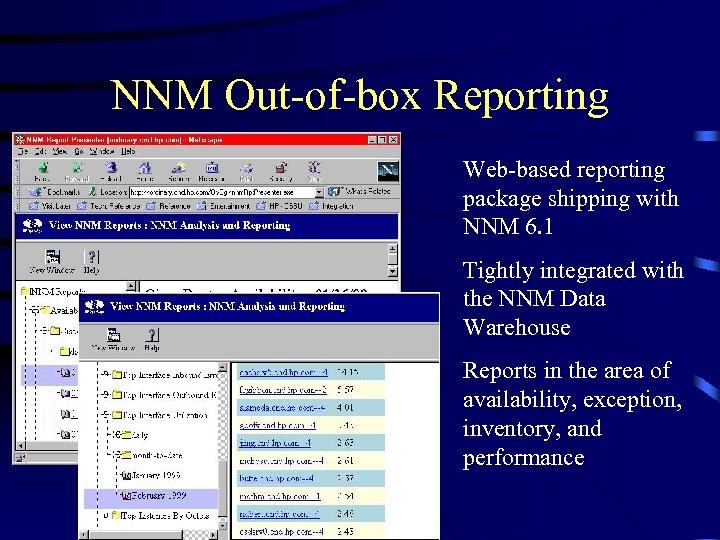This screenshot has height=540, width=720.
Task: Click Help icon in the back report window
Action: coord(92,258)
